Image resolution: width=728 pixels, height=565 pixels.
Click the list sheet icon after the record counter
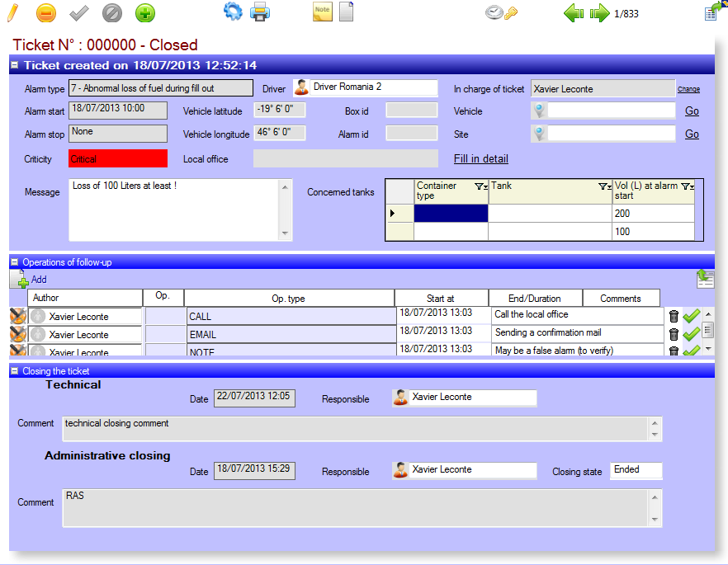[x=714, y=12]
